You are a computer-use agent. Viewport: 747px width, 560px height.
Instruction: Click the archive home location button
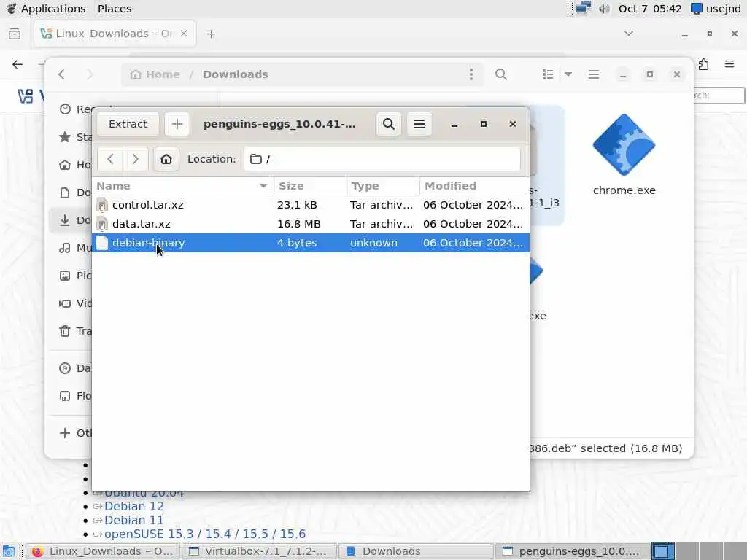tap(166, 158)
